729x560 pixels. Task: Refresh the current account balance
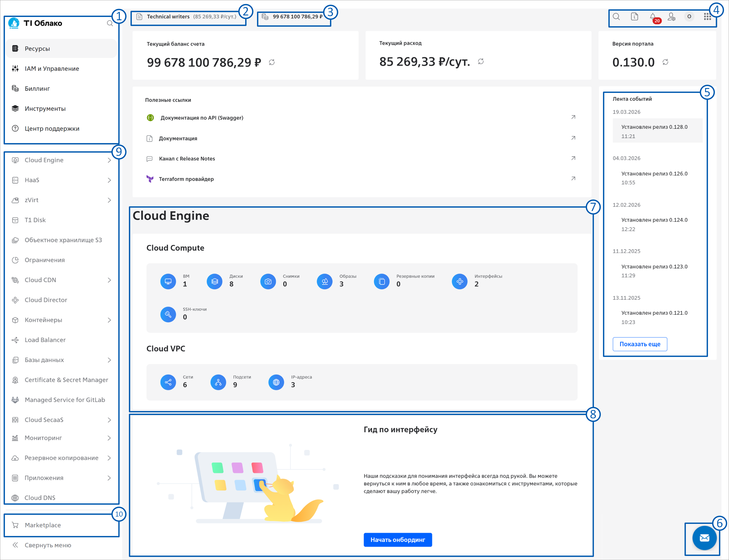(272, 62)
